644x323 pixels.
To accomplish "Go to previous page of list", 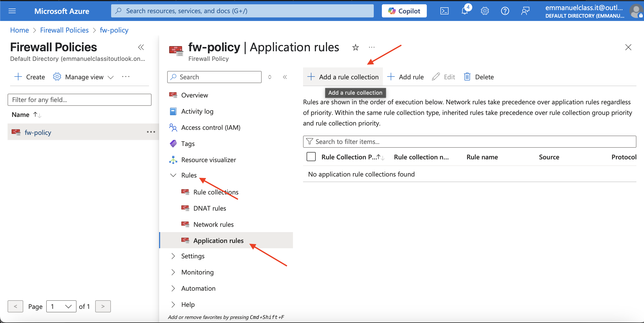I will (15, 306).
